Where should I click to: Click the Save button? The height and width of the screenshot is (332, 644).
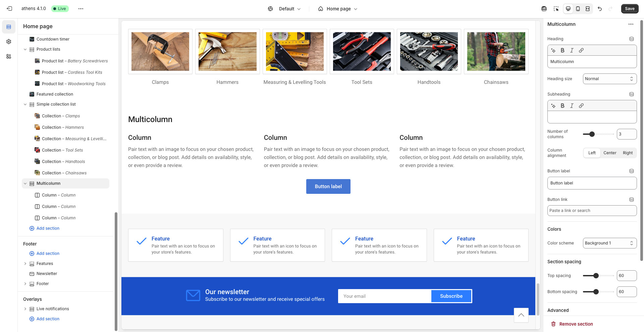[x=630, y=9]
